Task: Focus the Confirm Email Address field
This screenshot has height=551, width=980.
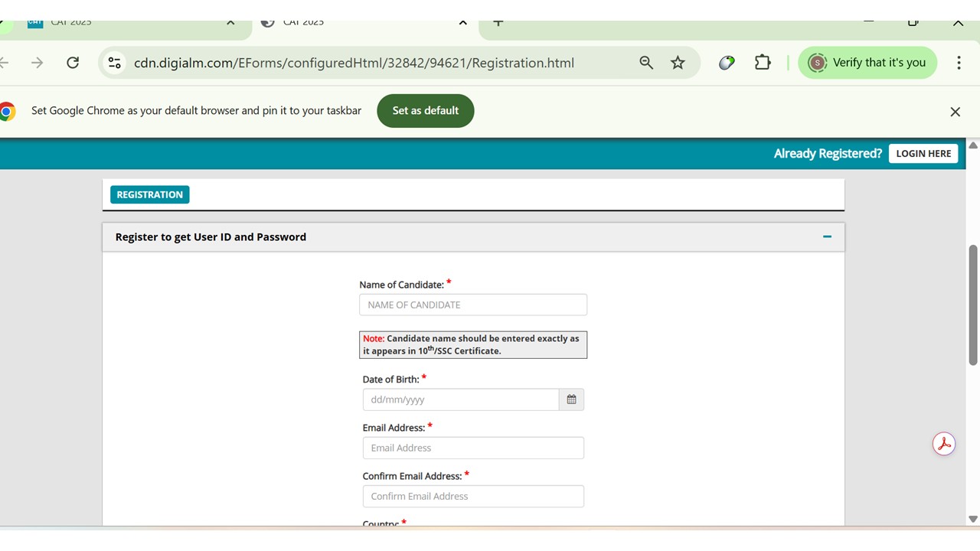Action: (472, 496)
